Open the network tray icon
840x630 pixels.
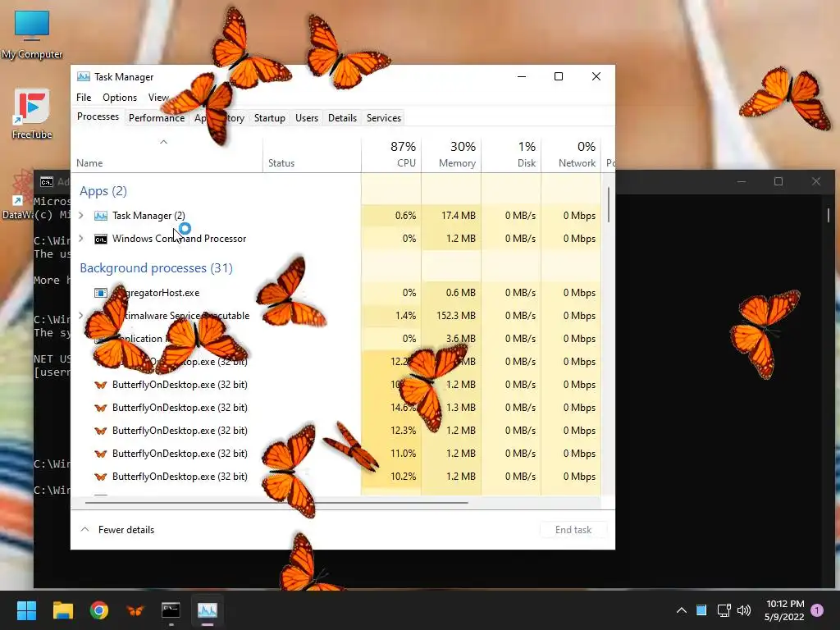[x=724, y=610]
